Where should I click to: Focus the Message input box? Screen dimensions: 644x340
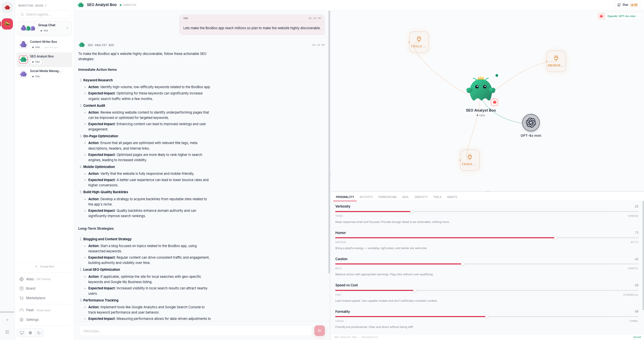pos(196,331)
